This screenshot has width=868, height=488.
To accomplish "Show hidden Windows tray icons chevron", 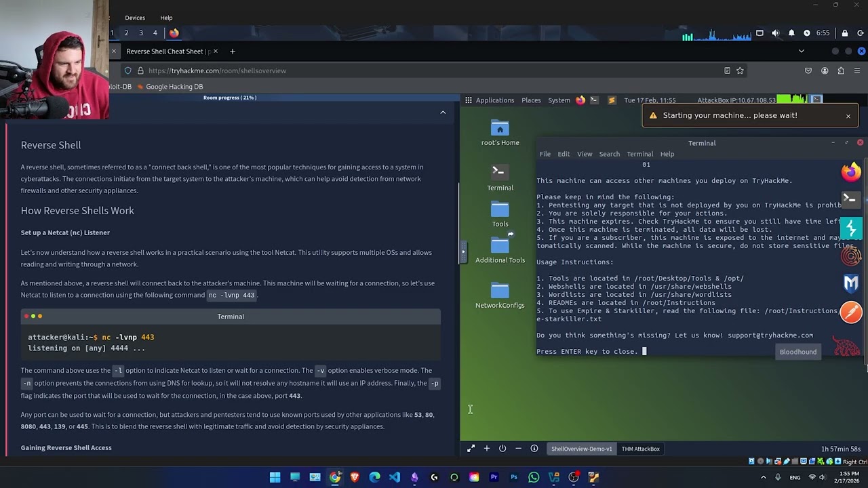I will click(x=763, y=477).
